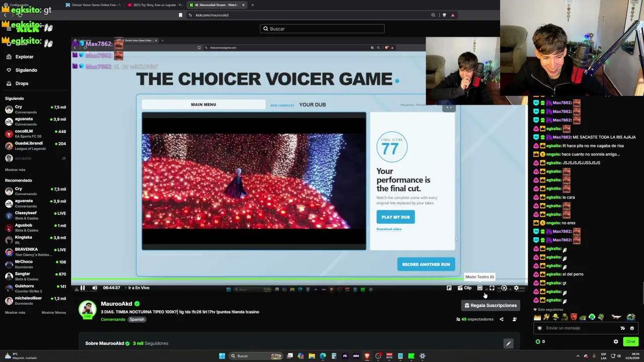This screenshot has width=644, height=362.
Task: Show hidden system tray icons chevron
Action: (x=578, y=356)
